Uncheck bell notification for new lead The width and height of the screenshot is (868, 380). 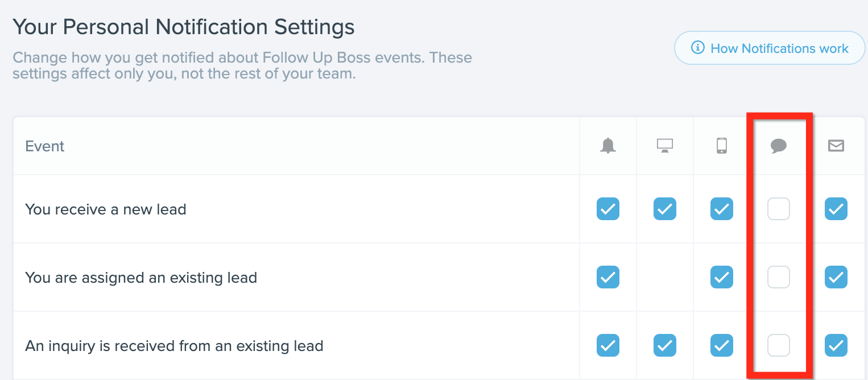coord(608,209)
